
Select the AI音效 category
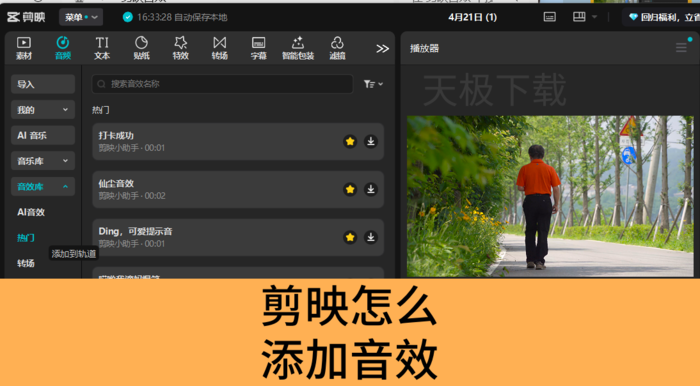(x=31, y=212)
